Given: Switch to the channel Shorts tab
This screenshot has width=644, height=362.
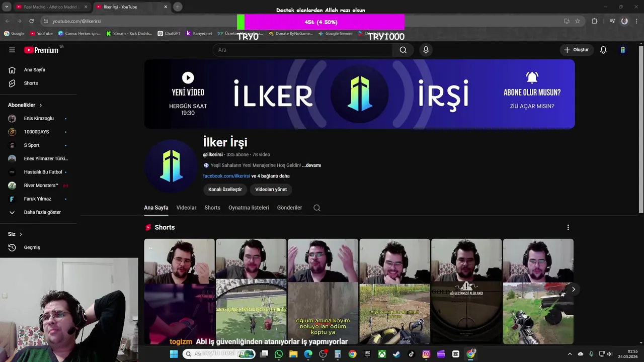Looking at the screenshot, I should pos(212,208).
